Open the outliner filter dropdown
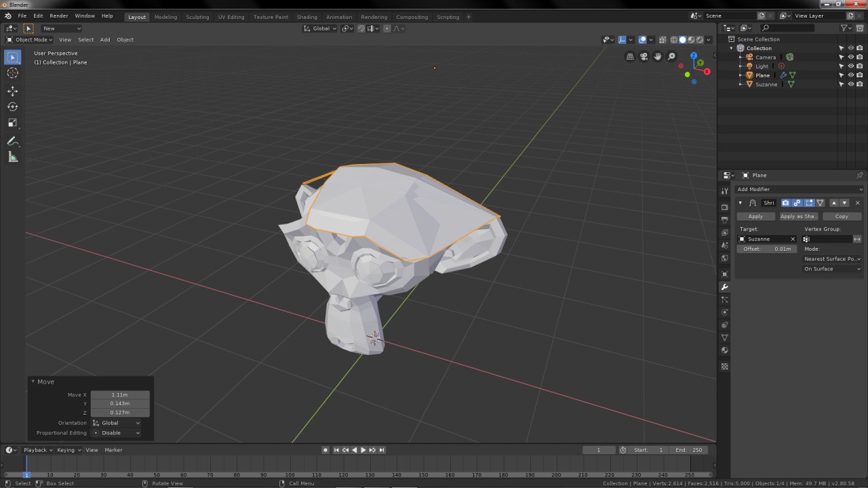The height and width of the screenshot is (488, 868). 846,28
